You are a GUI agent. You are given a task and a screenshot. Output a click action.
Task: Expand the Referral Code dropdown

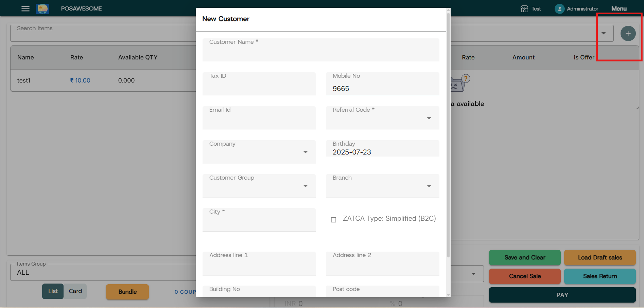[x=429, y=118]
